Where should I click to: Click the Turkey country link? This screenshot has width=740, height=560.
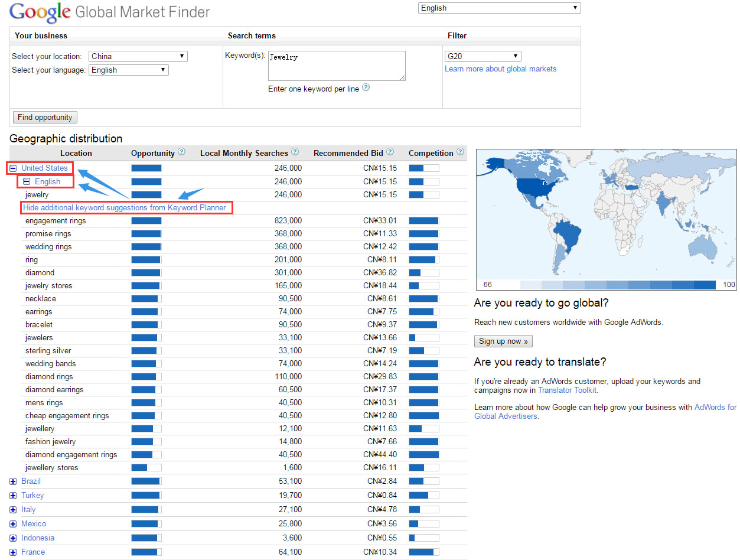[32, 495]
